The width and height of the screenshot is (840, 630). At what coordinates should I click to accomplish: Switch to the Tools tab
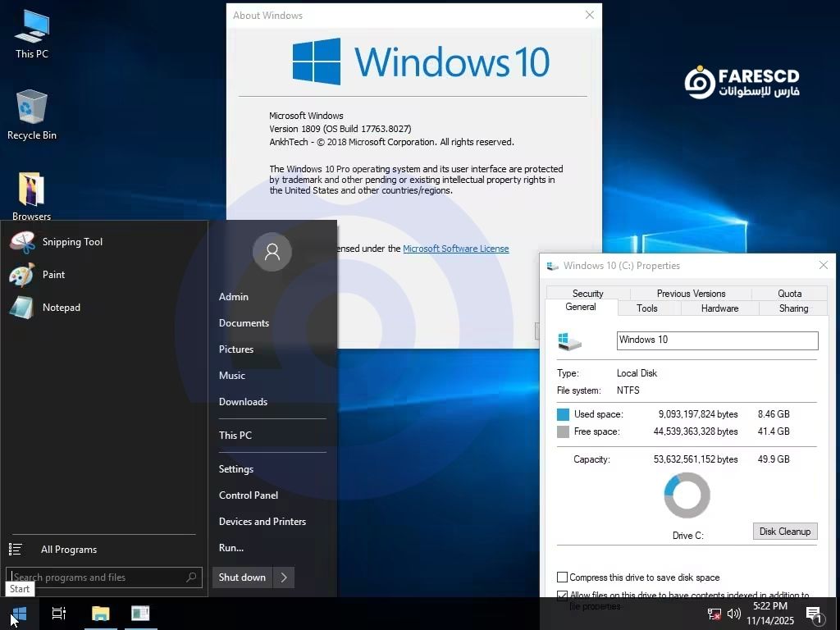[x=647, y=308]
